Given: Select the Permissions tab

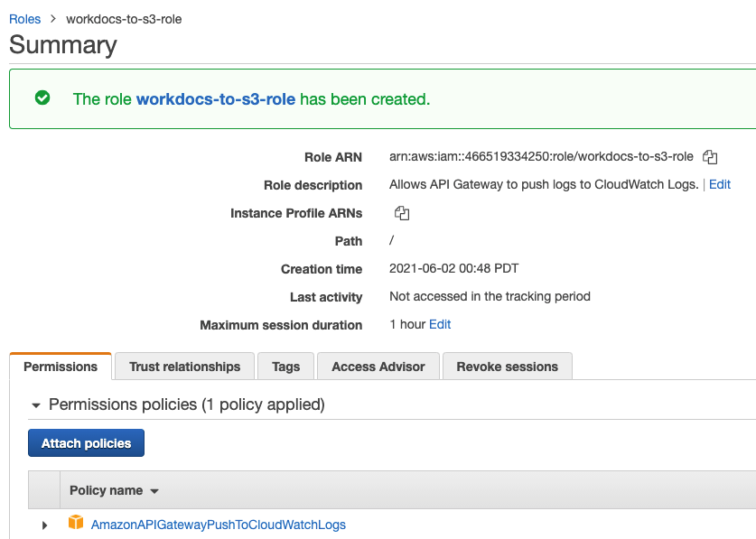Looking at the screenshot, I should [60, 367].
